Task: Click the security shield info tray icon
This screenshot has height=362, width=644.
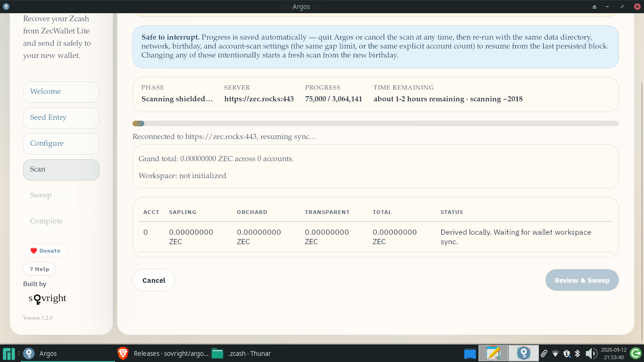Action: [567, 354]
